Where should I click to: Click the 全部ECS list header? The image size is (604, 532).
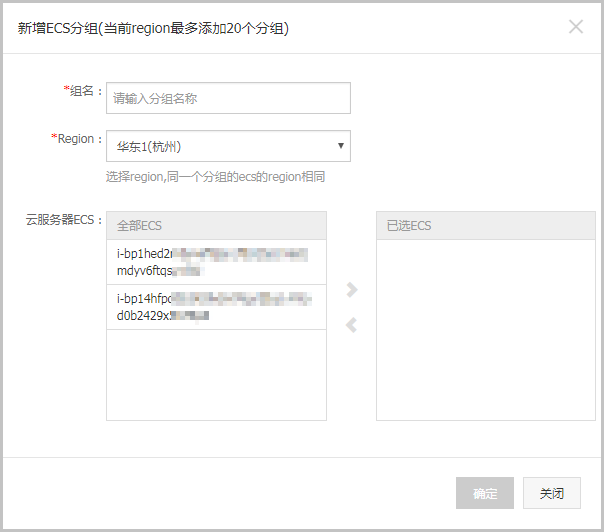[x=216, y=225]
